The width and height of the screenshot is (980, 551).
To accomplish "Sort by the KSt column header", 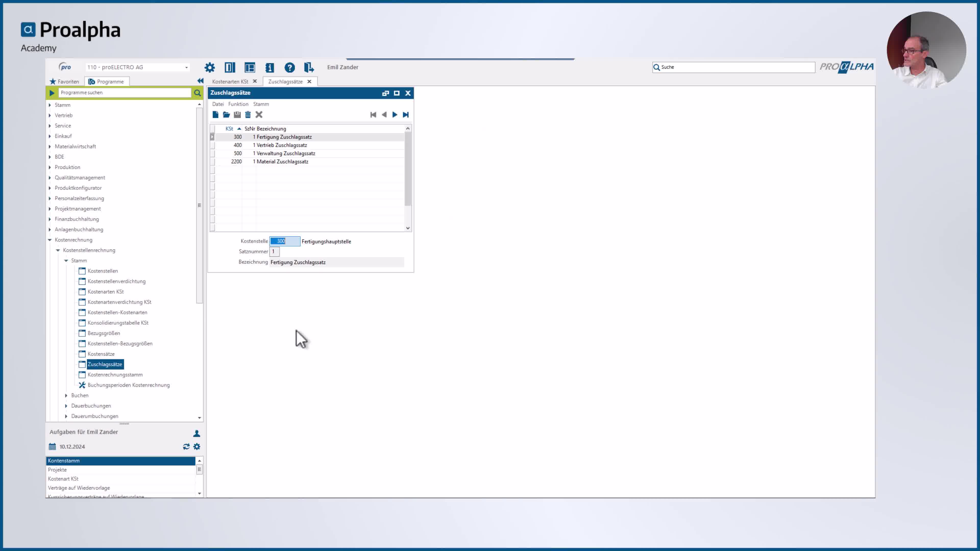I will pos(229,129).
